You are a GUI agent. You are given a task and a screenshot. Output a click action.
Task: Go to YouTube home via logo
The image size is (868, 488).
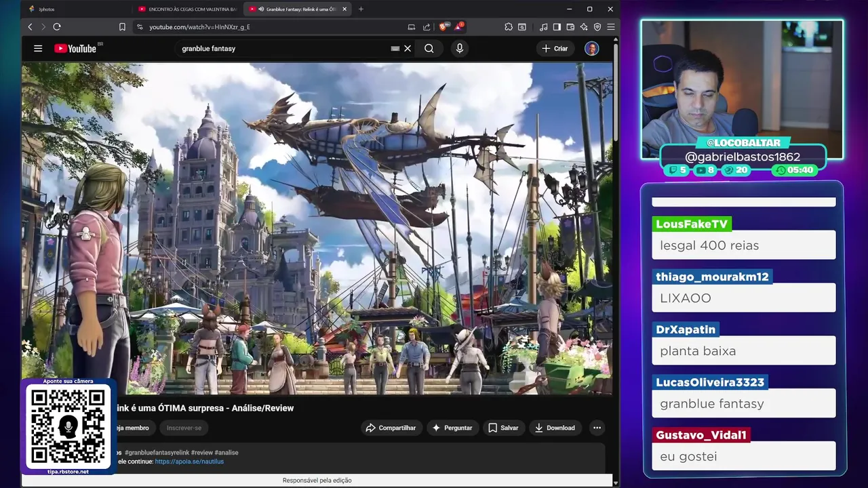tap(75, 48)
